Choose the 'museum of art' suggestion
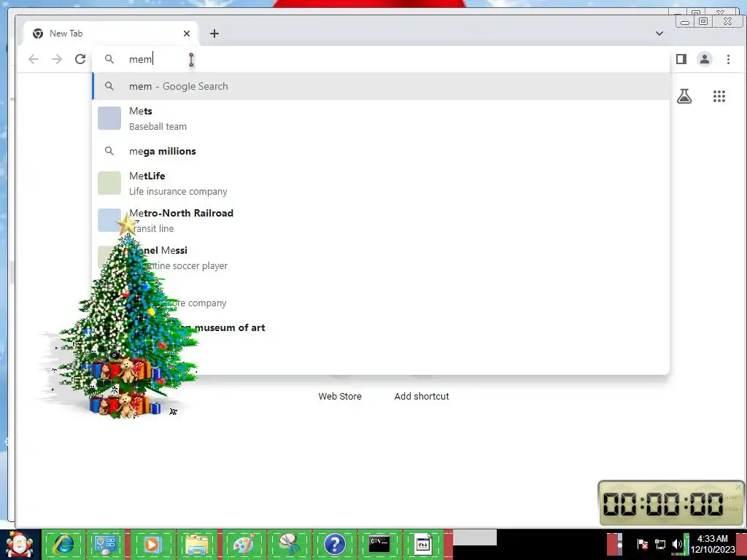This screenshot has width=747, height=560. click(x=381, y=327)
